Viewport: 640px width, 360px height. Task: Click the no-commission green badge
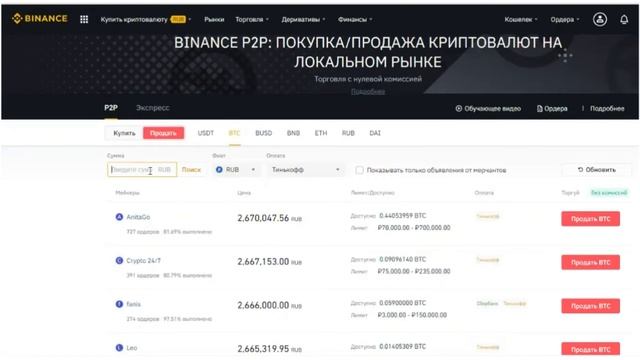tap(609, 193)
